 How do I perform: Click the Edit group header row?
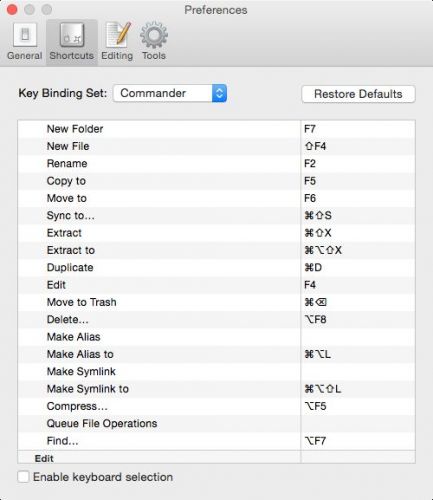pos(216,457)
